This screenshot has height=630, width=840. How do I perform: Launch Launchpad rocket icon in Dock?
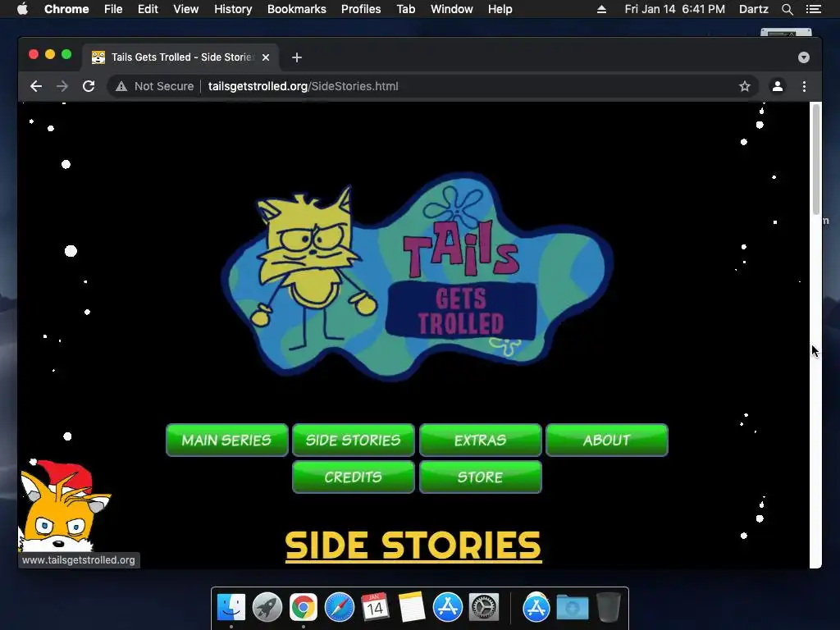pos(267,607)
